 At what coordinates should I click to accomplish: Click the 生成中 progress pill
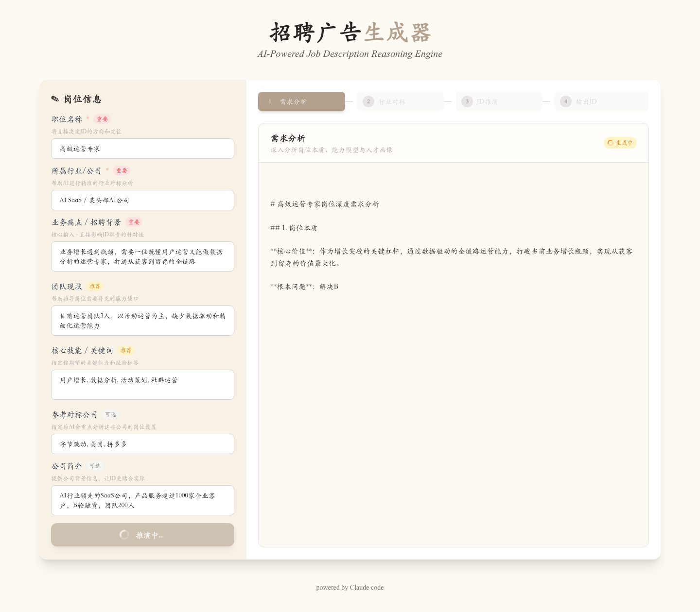(x=620, y=143)
